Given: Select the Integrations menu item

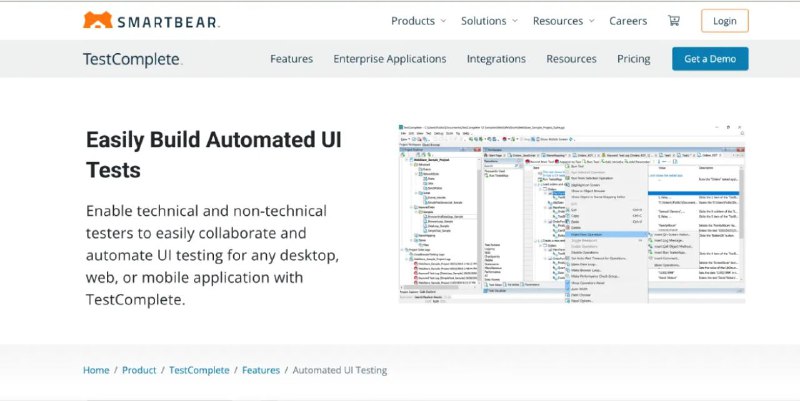Looking at the screenshot, I should tap(496, 59).
